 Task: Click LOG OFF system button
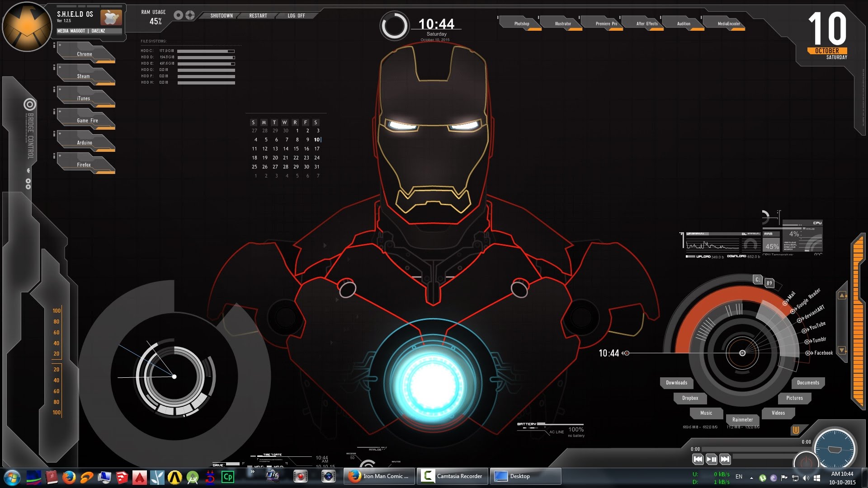pyautogui.click(x=296, y=15)
